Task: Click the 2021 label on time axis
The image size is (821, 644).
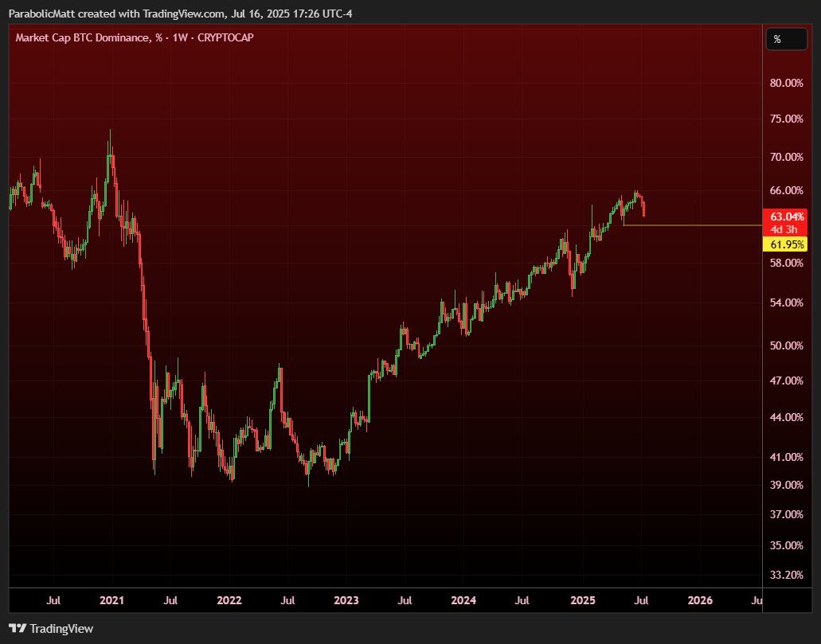Action: pyautogui.click(x=111, y=600)
